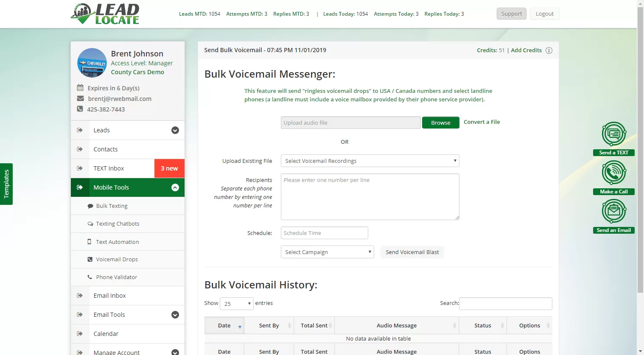Open the TEXT Inbox with 3 new

tap(128, 168)
